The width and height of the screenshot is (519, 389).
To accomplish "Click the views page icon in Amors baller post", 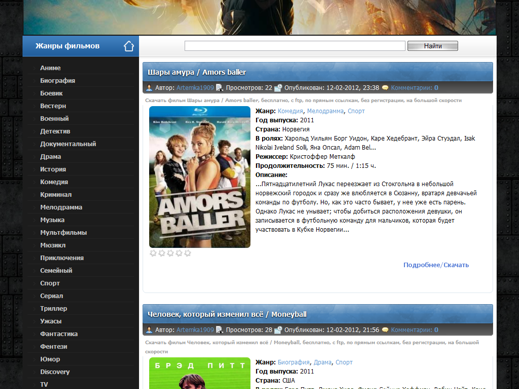I will [x=219, y=88].
